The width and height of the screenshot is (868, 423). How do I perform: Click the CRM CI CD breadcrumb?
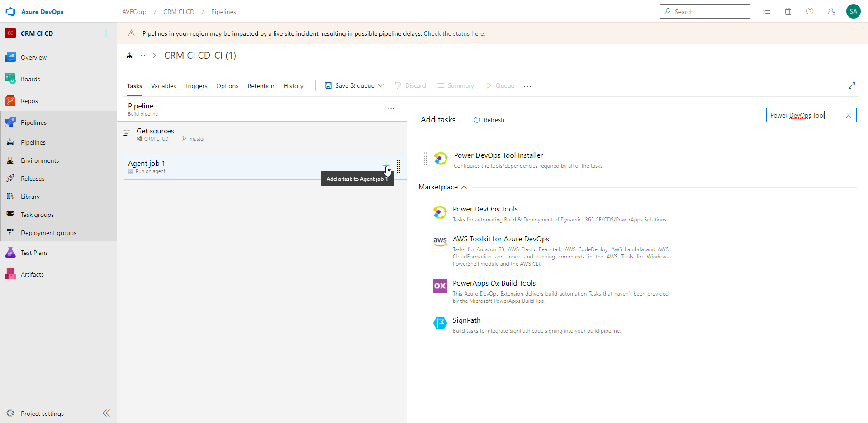[x=179, y=12]
